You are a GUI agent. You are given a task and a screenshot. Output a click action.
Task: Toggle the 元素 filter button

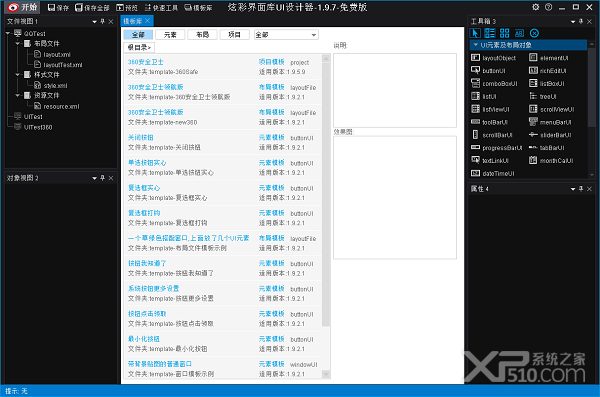tap(170, 35)
